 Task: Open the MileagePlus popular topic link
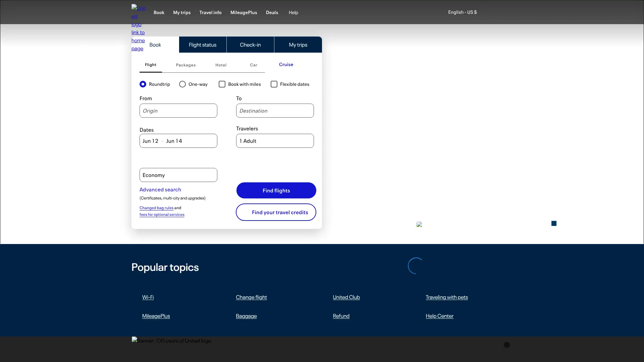click(x=156, y=316)
